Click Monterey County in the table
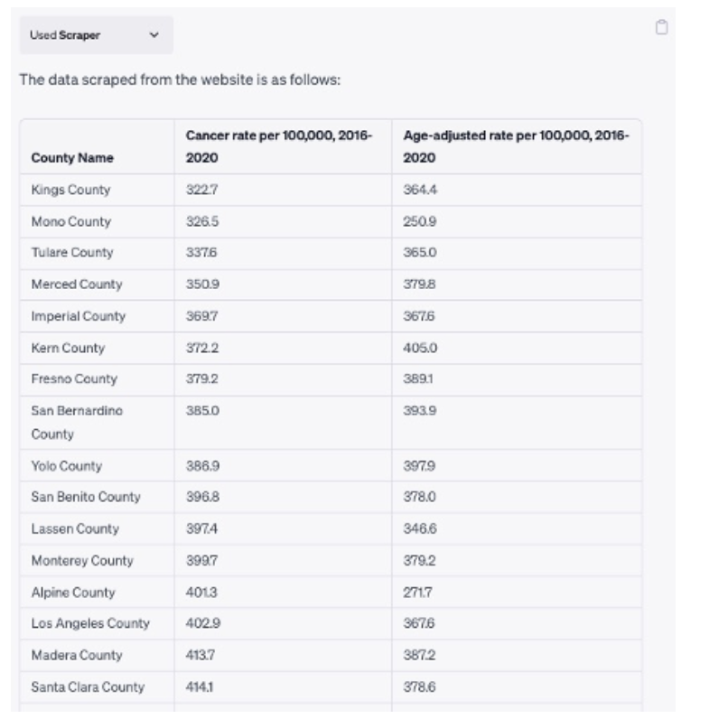728x728 pixels. point(81,561)
